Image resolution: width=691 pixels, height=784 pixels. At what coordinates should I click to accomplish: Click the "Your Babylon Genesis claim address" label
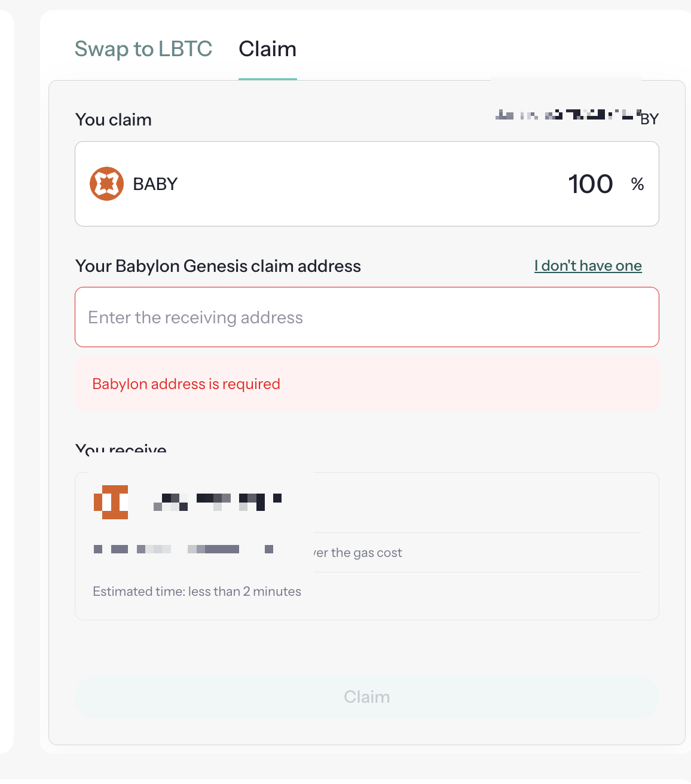218,266
